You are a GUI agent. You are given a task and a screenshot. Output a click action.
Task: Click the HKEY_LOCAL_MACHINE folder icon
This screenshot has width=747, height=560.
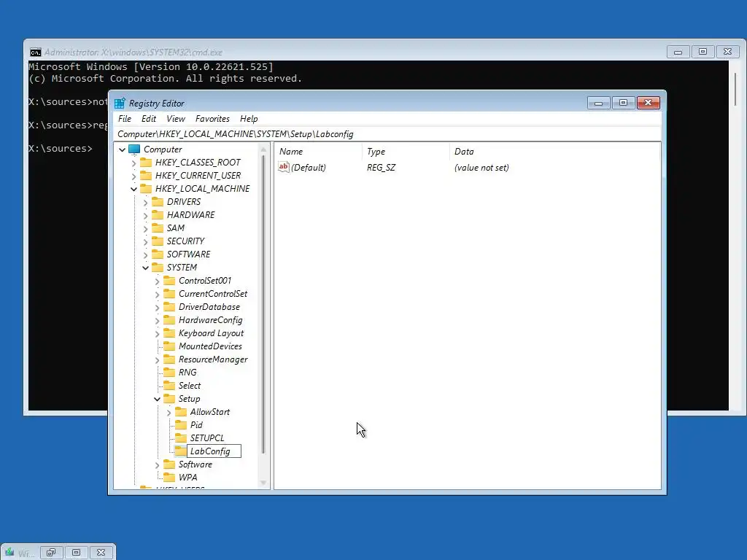click(x=146, y=189)
